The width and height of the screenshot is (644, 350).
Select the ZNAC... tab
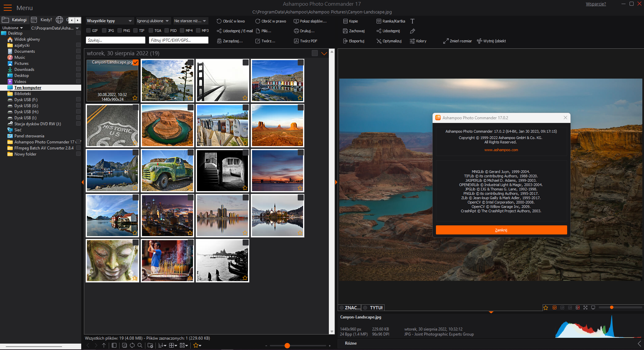click(350, 308)
